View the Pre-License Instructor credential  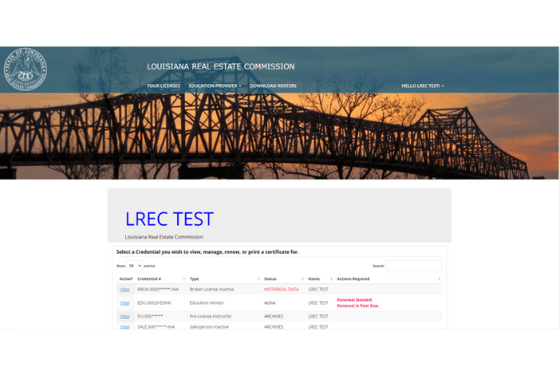[x=125, y=316]
